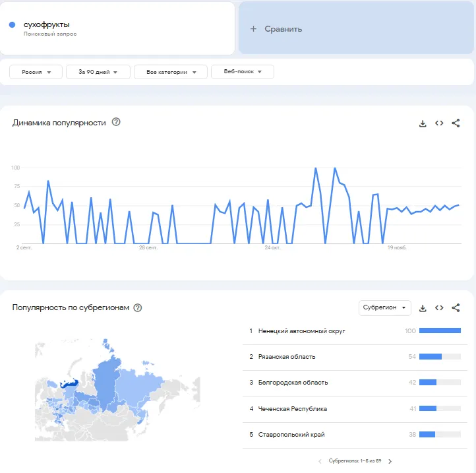
Task: Click the value 38 for Ставропольский край
Action: click(x=412, y=435)
